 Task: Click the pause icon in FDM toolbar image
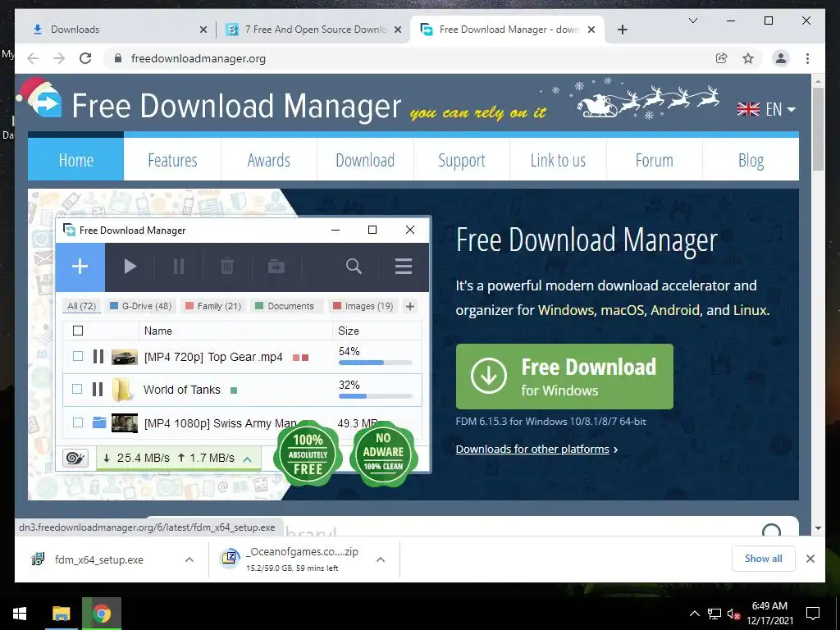(x=179, y=267)
